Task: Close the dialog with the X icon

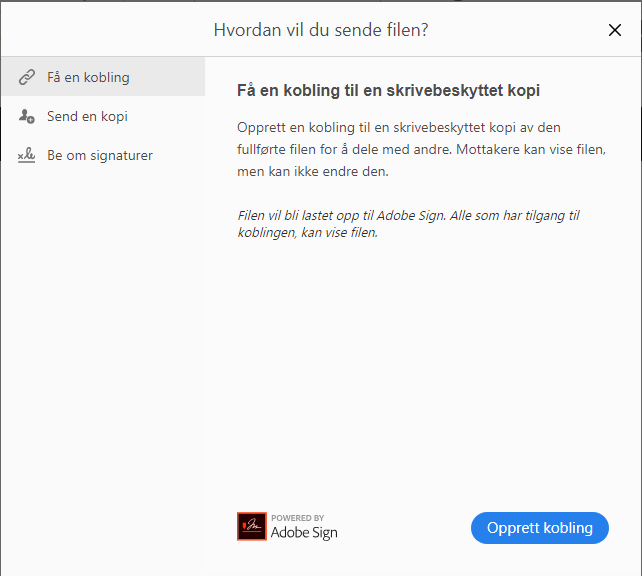Action: [615, 30]
